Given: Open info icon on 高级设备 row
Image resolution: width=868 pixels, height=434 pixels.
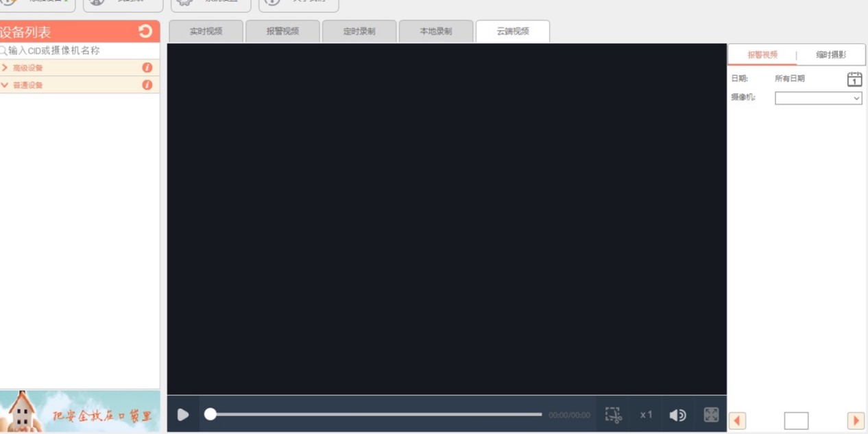Looking at the screenshot, I should (147, 68).
